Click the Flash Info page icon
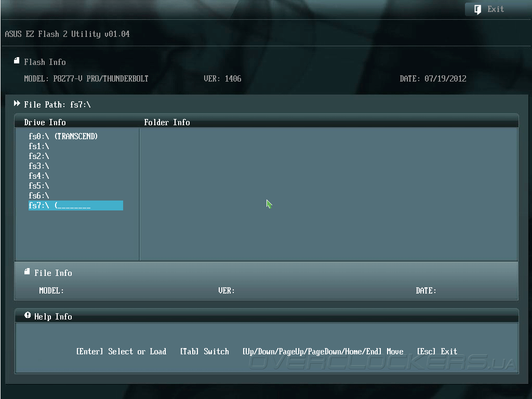 coord(16,61)
